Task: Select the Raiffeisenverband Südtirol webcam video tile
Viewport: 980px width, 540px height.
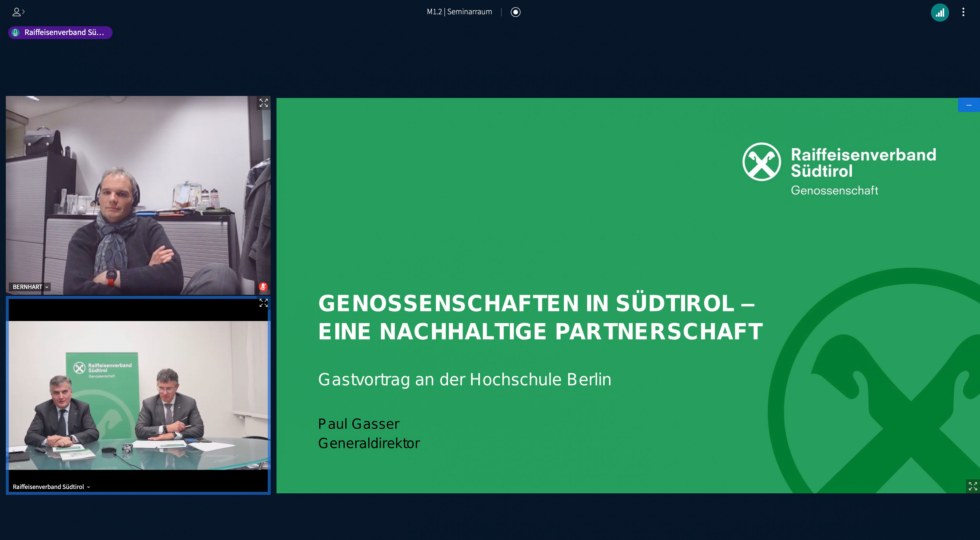Action: tap(138, 395)
